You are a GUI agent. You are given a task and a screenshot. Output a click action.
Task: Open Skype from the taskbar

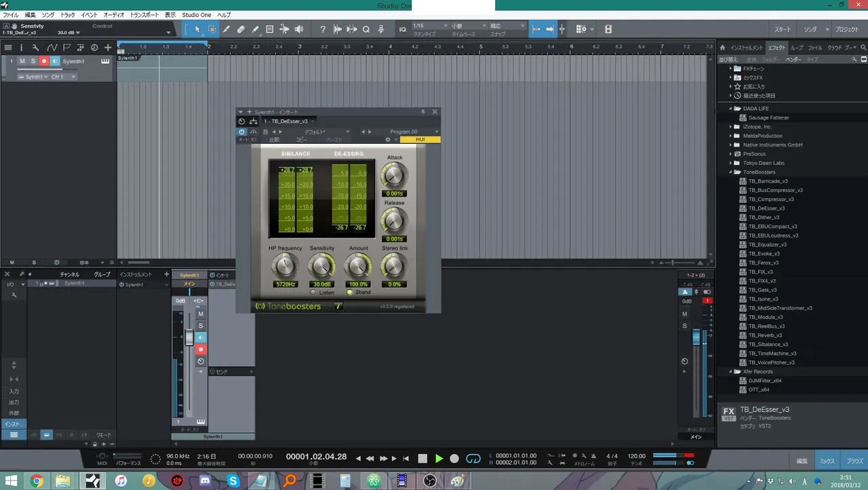click(x=234, y=480)
